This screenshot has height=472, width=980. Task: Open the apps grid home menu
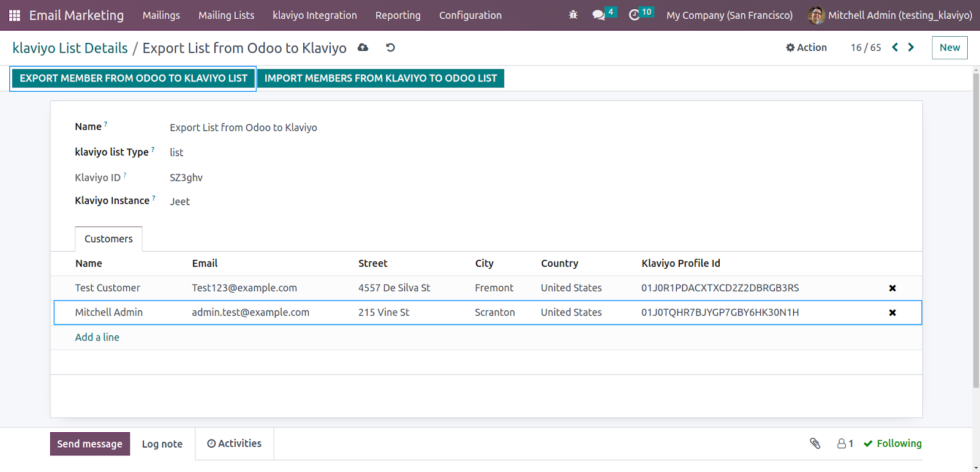[x=15, y=15]
